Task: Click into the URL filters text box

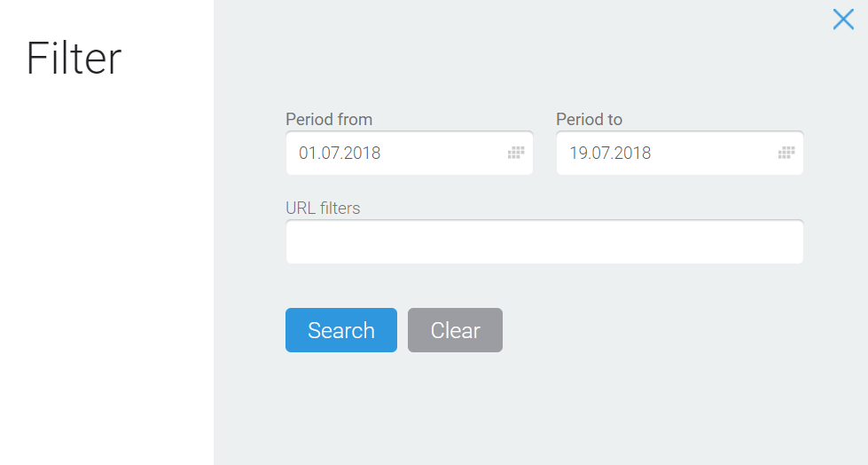Action: tap(544, 241)
